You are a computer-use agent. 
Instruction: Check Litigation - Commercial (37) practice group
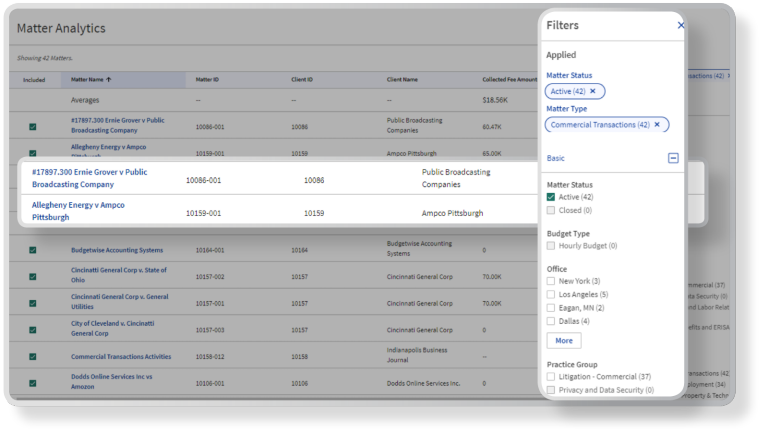[551, 376]
